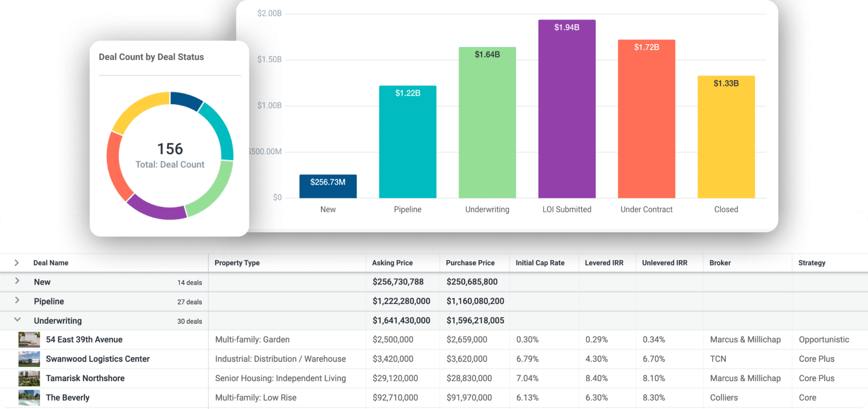Expand the New deals group
Image resolution: width=868 pixels, height=409 pixels.
pos(17,282)
